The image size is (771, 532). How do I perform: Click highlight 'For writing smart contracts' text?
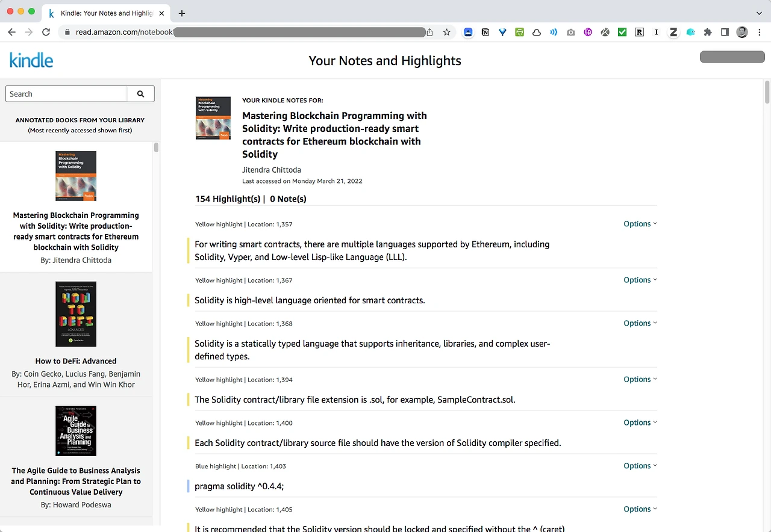[372, 251]
